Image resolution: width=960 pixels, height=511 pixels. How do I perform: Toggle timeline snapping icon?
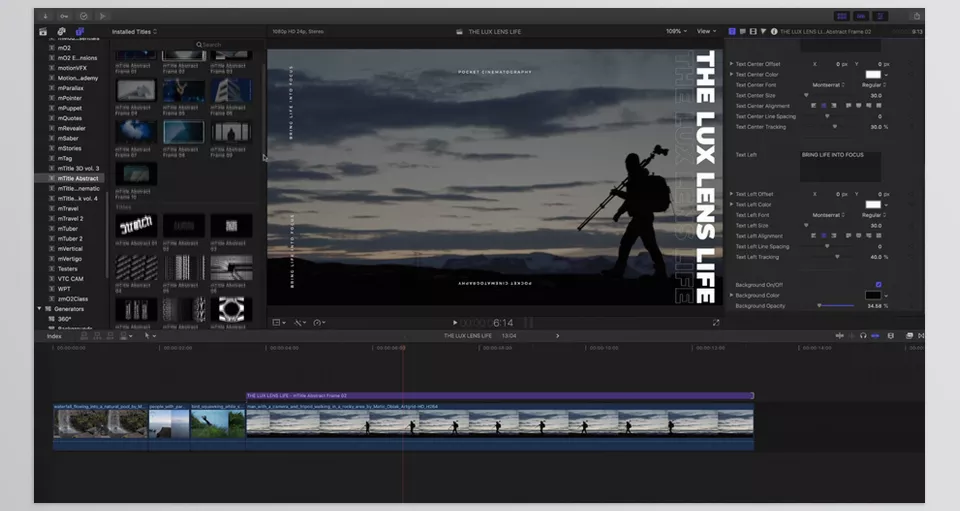(876, 336)
